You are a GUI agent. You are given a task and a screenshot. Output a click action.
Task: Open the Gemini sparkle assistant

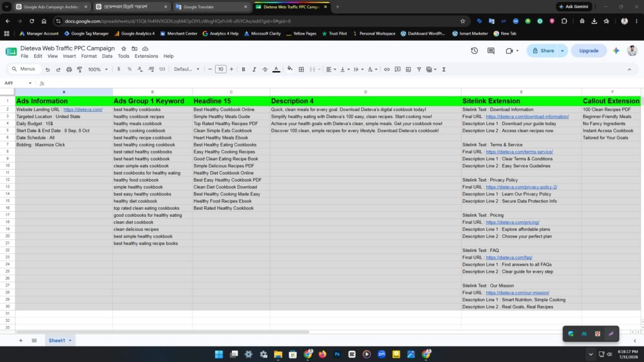coord(616,50)
